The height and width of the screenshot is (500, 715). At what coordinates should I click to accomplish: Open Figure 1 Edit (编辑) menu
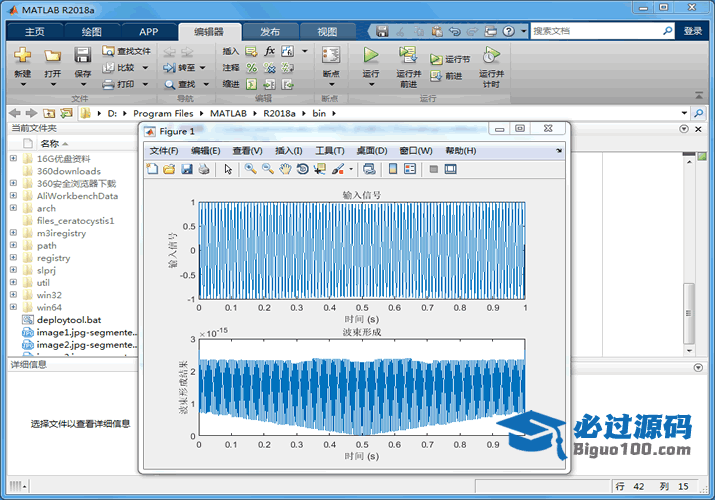click(x=206, y=151)
